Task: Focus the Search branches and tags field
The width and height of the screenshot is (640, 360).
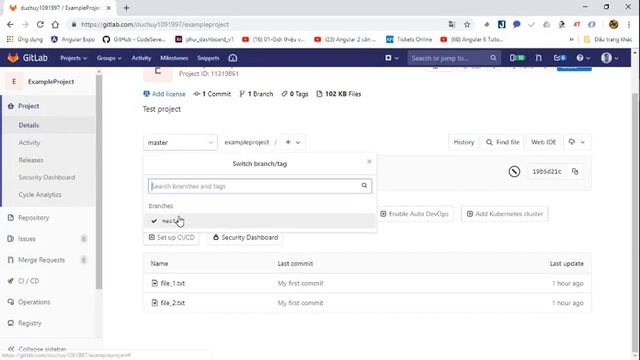Action: (x=260, y=186)
